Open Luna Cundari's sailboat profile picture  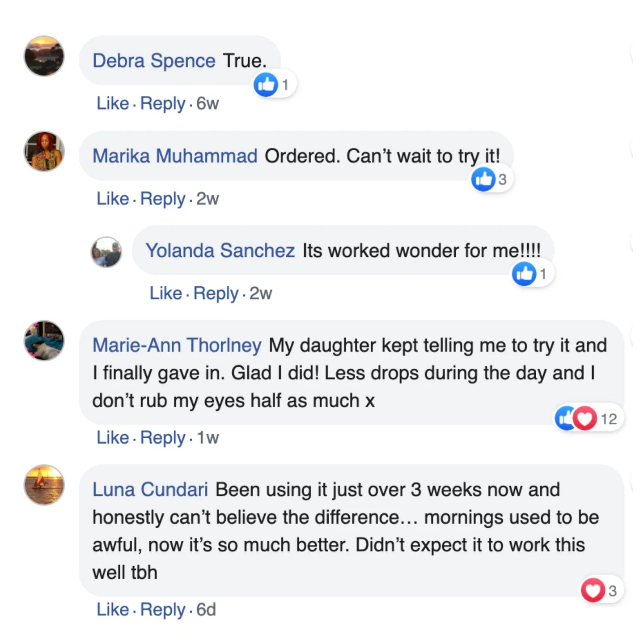click(x=44, y=485)
